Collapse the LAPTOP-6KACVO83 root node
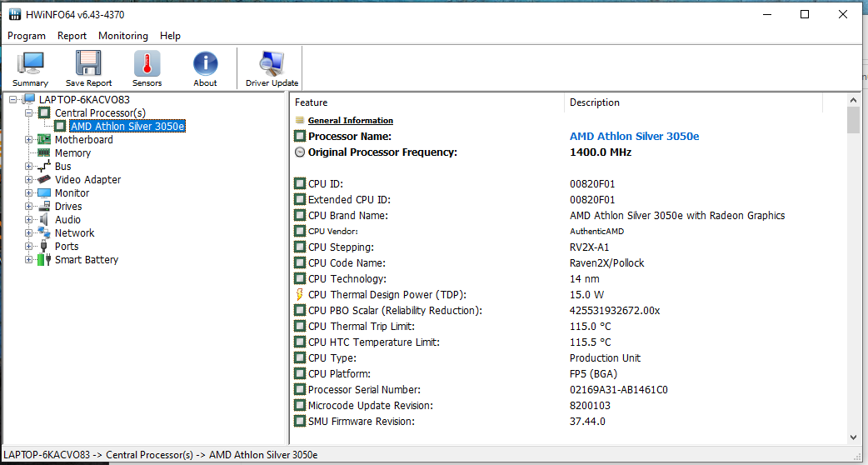The height and width of the screenshot is (465, 868). (13, 100)
